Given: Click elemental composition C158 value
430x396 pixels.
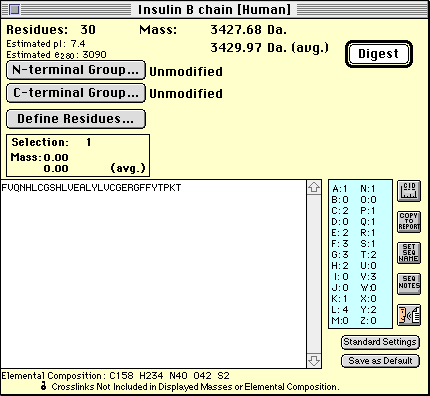Looking at the screenshot, I should [x=121, y=376].
